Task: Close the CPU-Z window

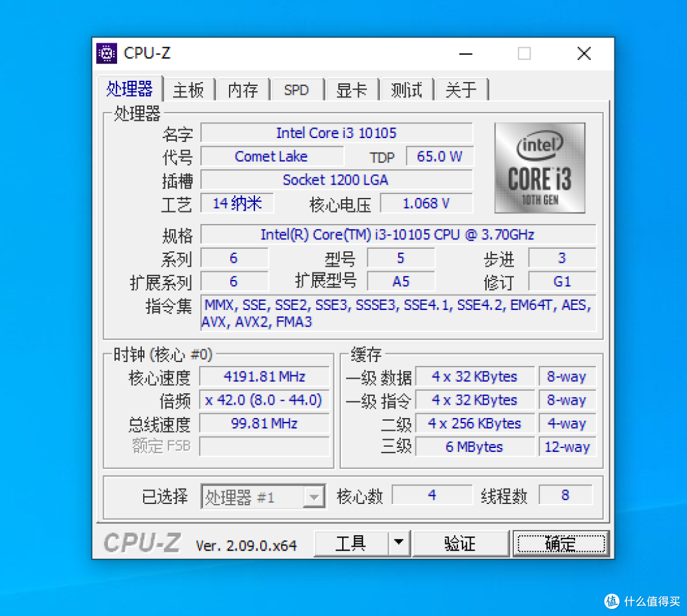Action: coord(583,53)
